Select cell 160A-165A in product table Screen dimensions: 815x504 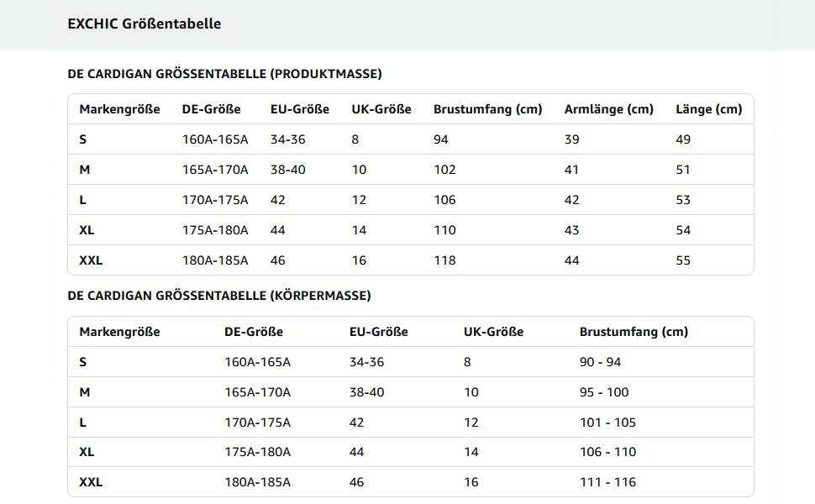[x=215, y=139]
